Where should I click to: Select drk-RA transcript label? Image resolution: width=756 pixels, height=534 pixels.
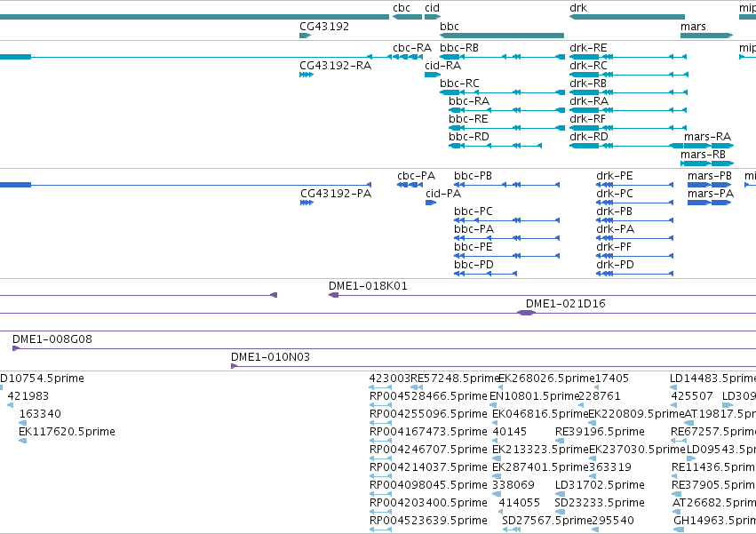pos(589,101)
